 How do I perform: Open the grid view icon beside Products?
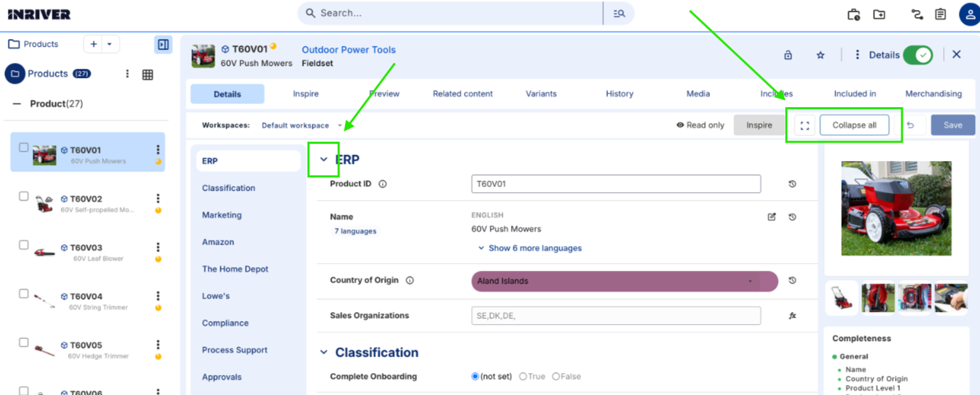147,74
